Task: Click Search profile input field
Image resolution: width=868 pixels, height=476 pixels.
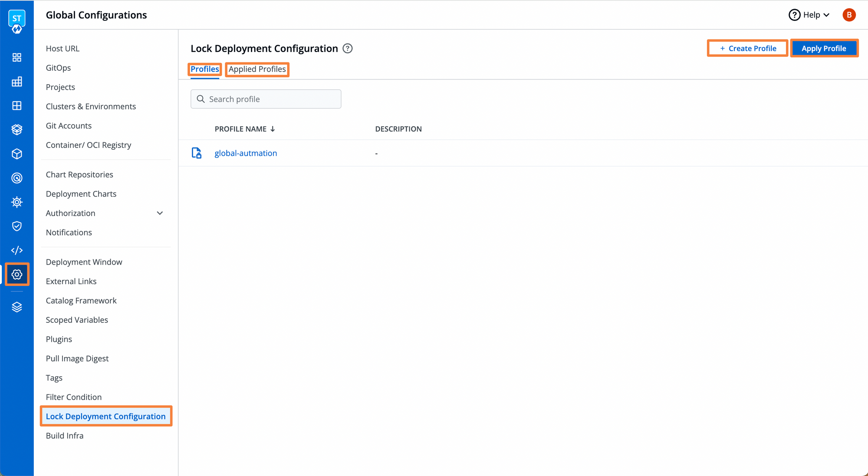Action: coord(266,98)
